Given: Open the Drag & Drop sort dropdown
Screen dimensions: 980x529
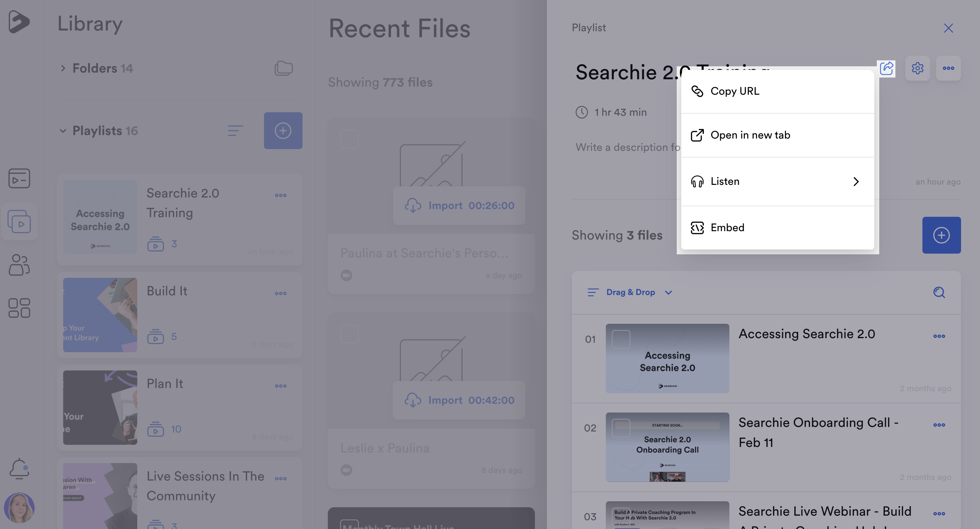Looking at the screenshot, I should coord(630,292).
